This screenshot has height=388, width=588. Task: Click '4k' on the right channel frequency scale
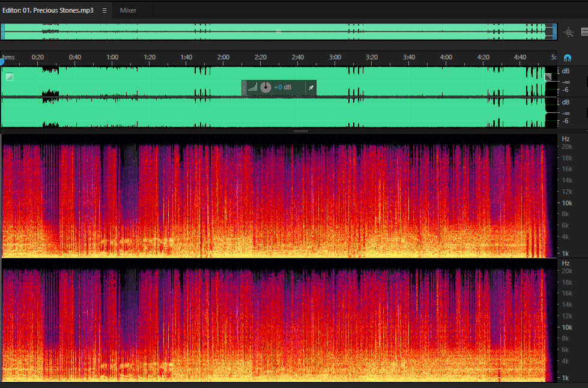pyautogui.click(x=565, y=362)
